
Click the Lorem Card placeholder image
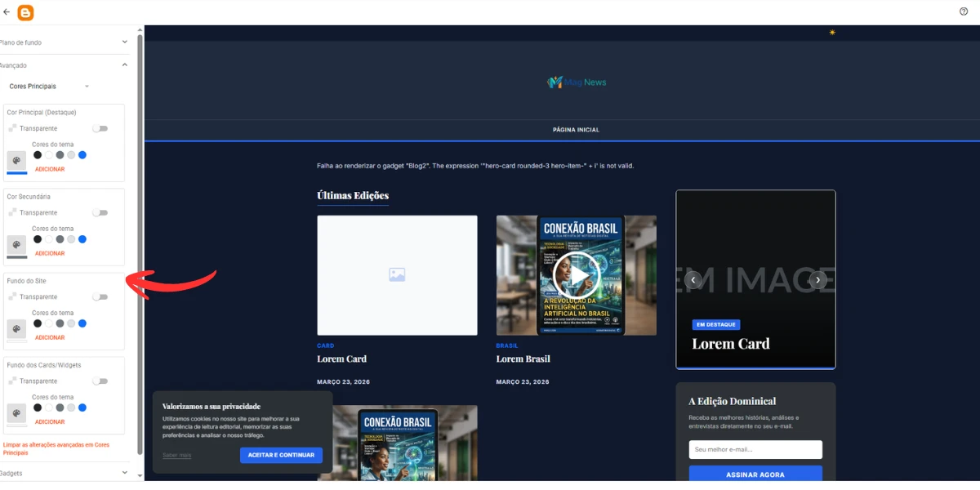click(x=397, y=275)
